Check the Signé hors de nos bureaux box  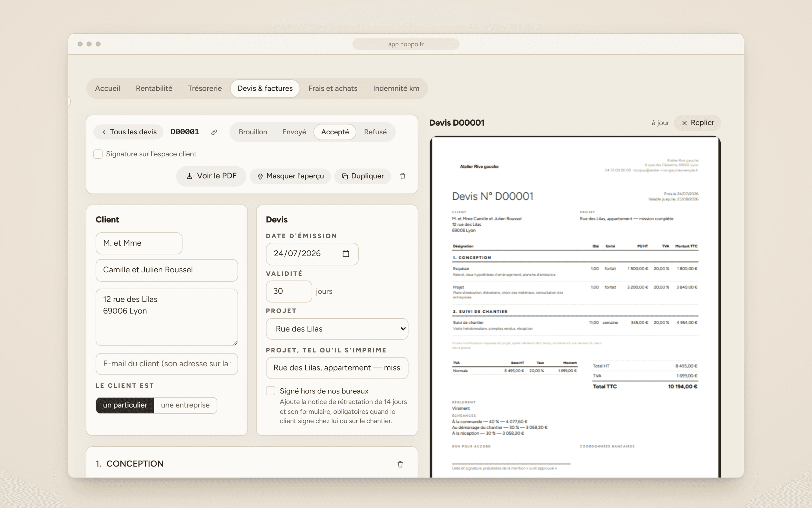270,391
